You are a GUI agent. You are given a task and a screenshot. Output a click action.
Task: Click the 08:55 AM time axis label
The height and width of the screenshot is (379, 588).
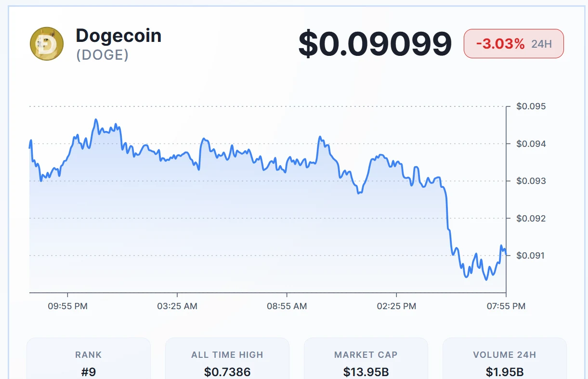coord(287,306)
